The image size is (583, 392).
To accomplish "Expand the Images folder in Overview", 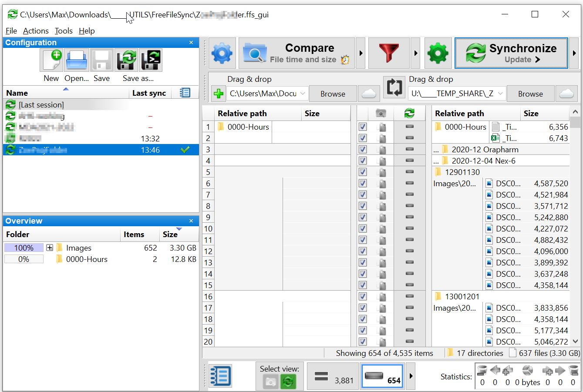I will click(x=50, y=248).
